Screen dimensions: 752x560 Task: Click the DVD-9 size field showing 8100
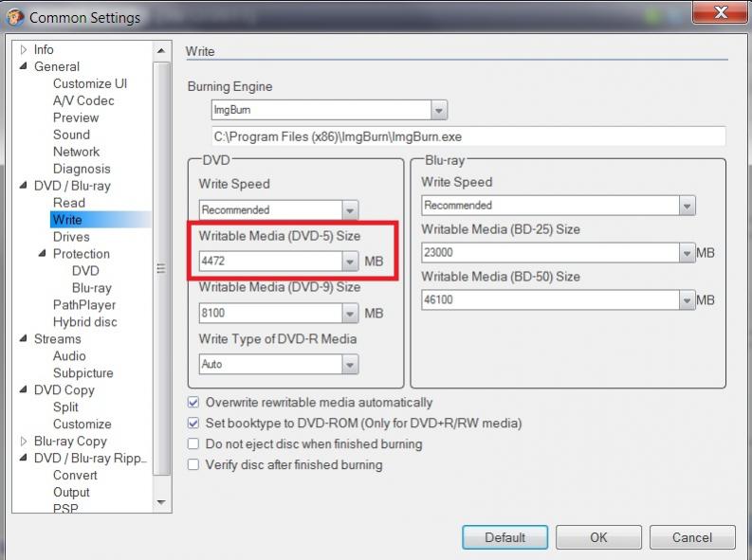tap(271, 314)
